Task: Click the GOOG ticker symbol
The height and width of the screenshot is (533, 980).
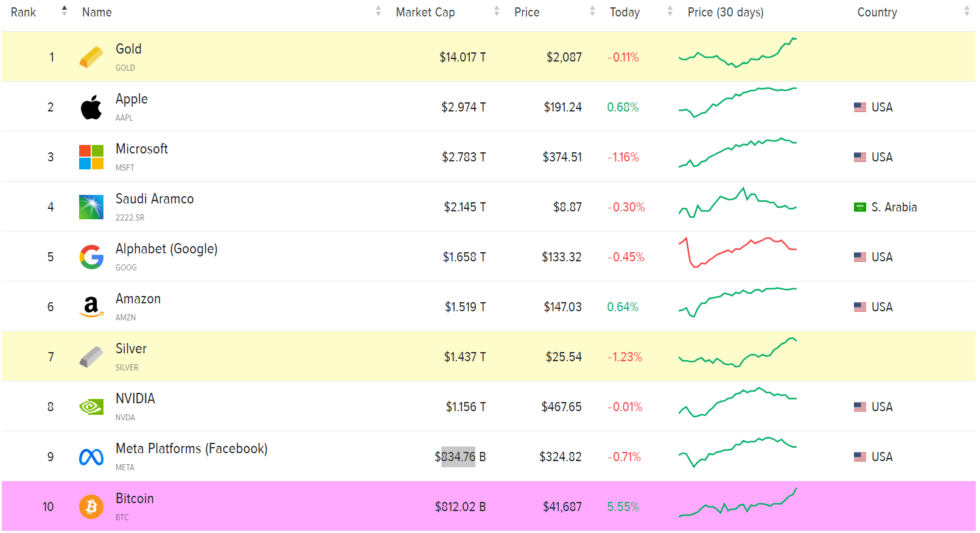Action: (126, 268)
